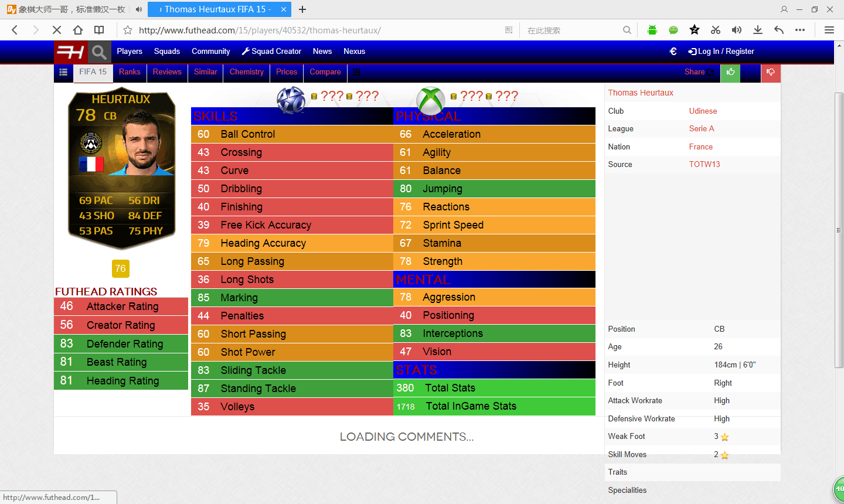The image size is (844, 504).
Task: Click the QR code icon in address bar
Action: point(508,30)
